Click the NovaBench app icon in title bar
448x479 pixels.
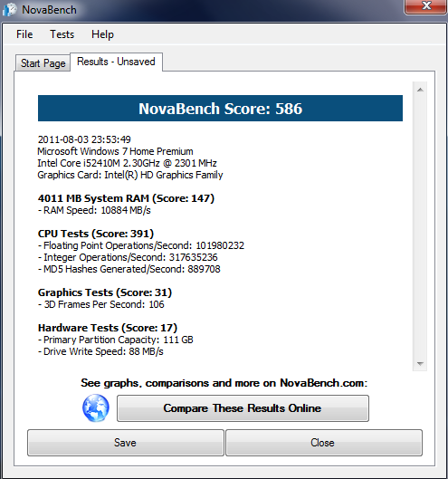coord(10,9)
